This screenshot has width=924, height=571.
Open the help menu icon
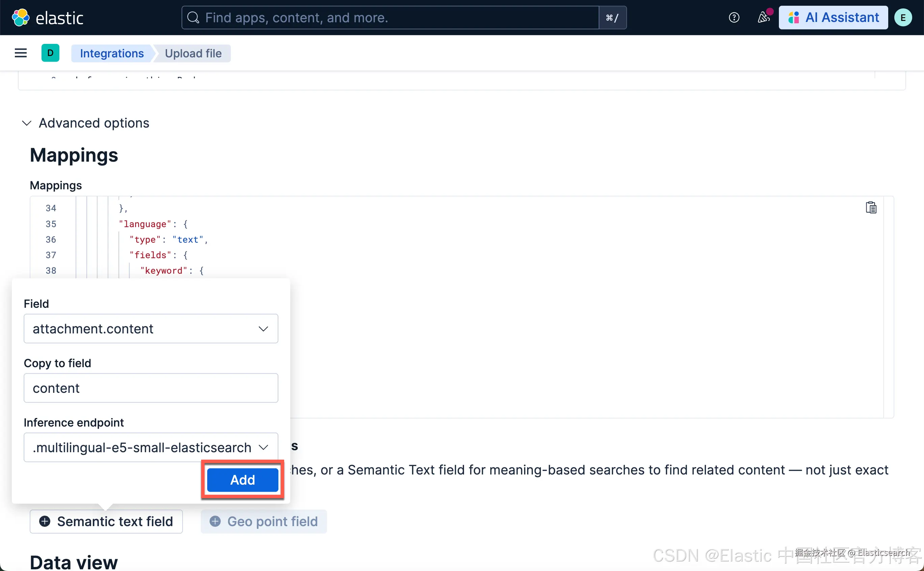[x=734, y=17]
